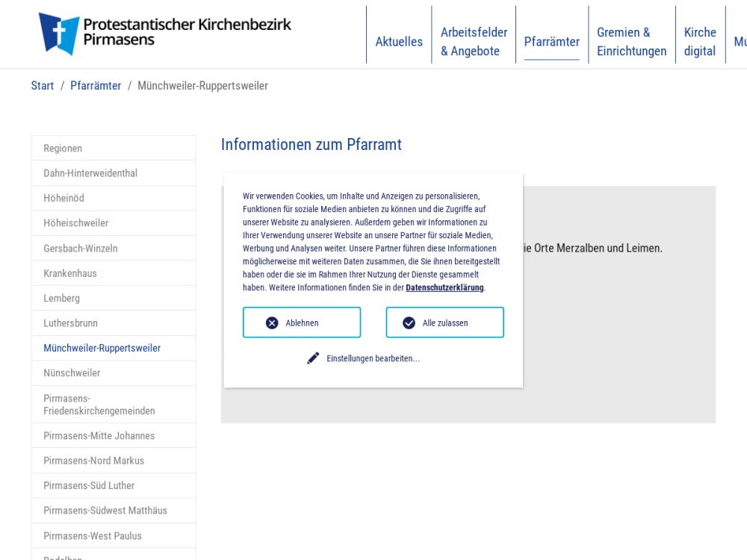Select the Pfarrämter navigation item
This screenshot has height=560, width=747.
tap(551, 42)
